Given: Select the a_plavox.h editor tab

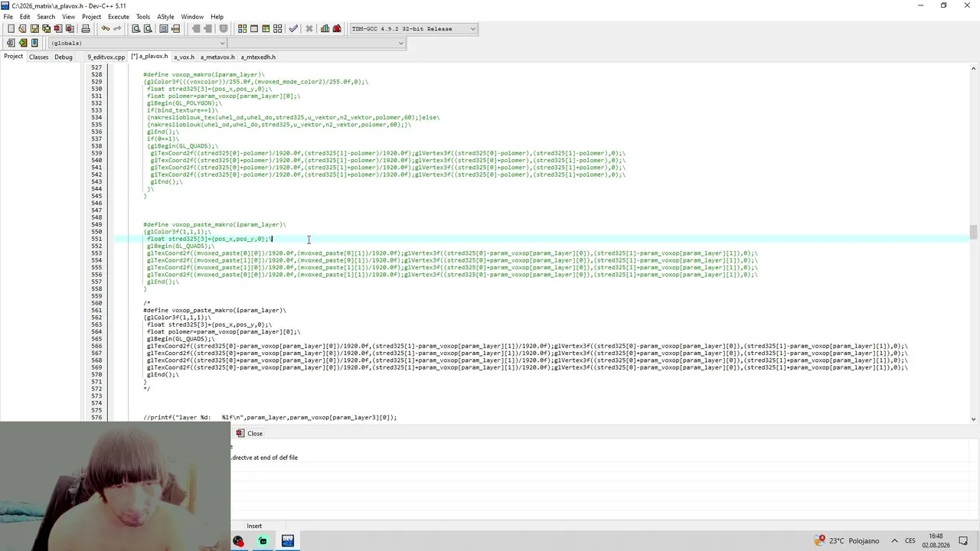Looking at the screenshot, I should click(149, 57).
